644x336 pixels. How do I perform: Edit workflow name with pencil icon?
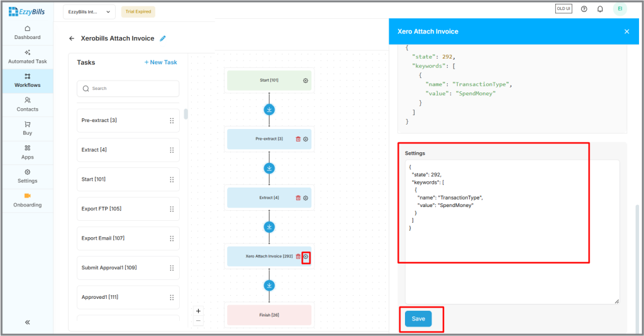click(x=163, y=38)
